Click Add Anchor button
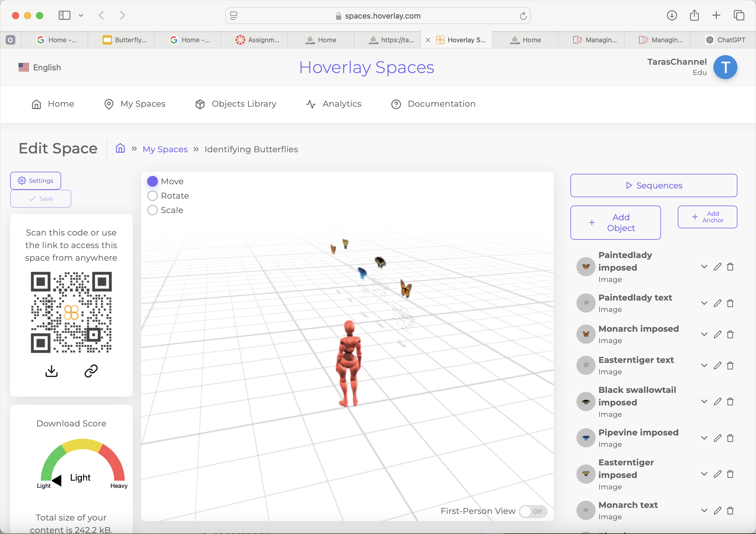 tap(707, 217)
